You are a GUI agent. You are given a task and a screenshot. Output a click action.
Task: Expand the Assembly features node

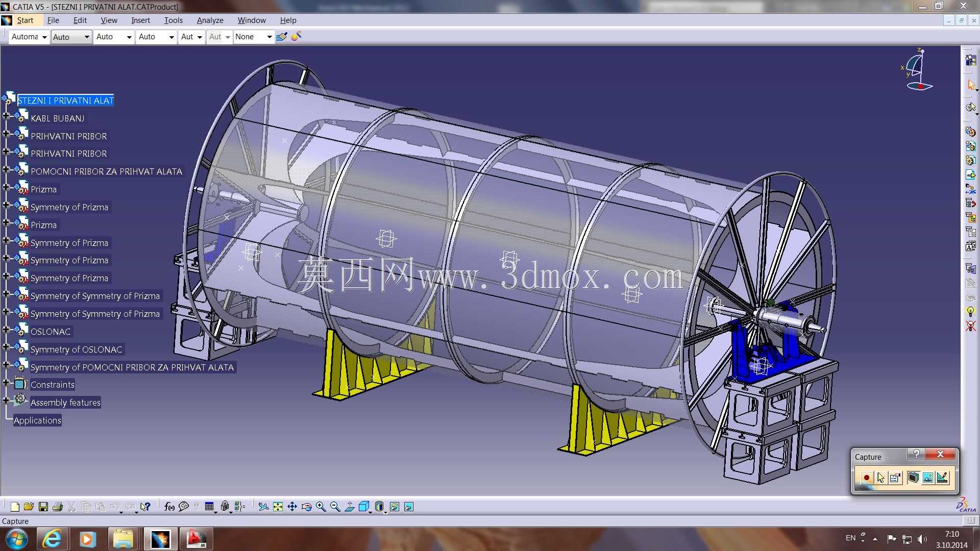[x=6, y=400]
